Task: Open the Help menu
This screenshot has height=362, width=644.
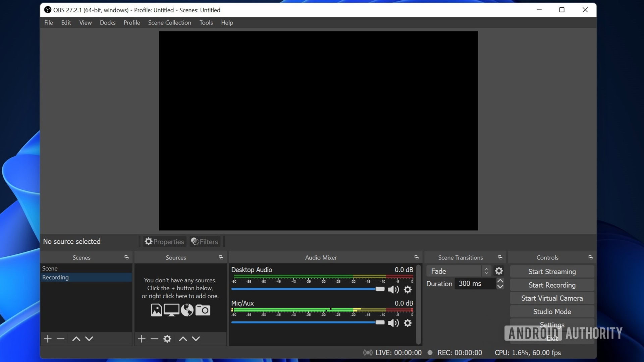Action: [227, 22]
